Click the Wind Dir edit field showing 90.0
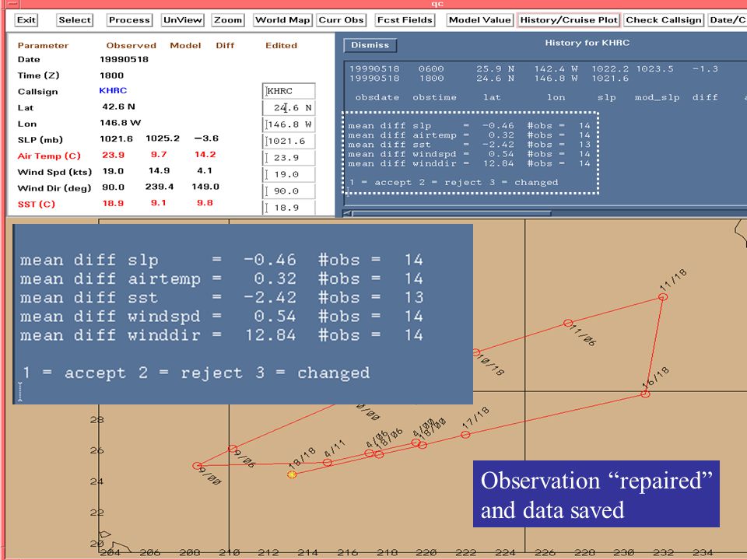747x560 pixels. point(289,191)
